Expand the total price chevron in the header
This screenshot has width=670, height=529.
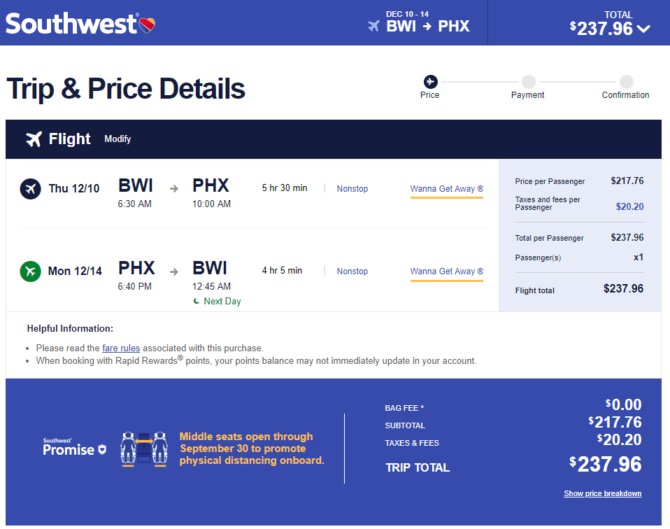point(644,29)
